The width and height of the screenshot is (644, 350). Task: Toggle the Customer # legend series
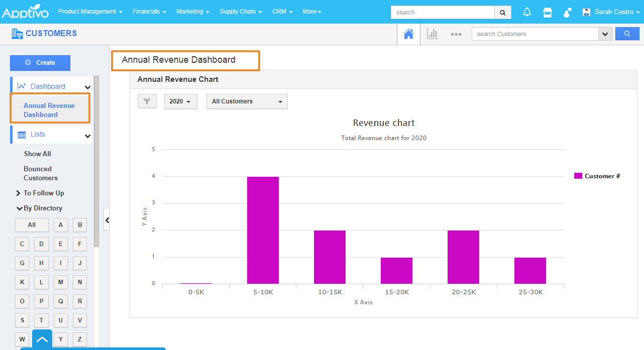pyautogui.click(x=598, y=176)
